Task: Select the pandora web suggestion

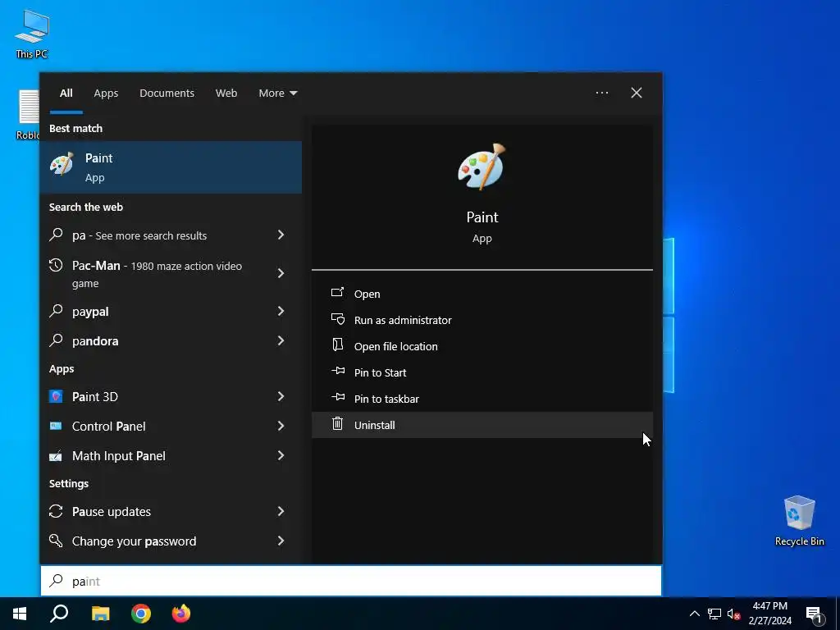Action: point(171,340)
